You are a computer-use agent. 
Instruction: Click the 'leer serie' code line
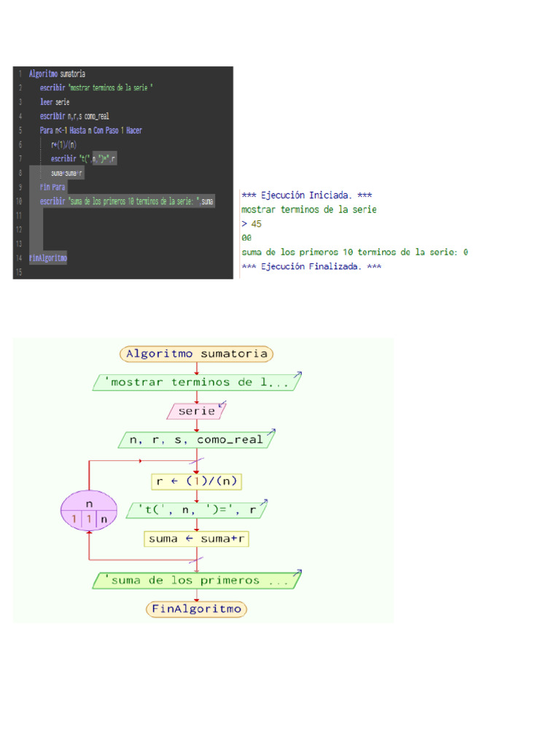point(55,102)
